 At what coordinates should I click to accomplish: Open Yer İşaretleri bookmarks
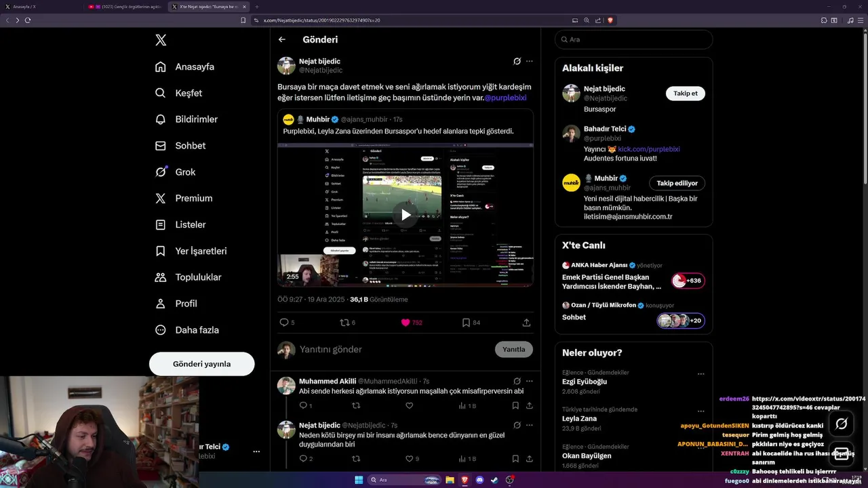click(x=191, y=251)
